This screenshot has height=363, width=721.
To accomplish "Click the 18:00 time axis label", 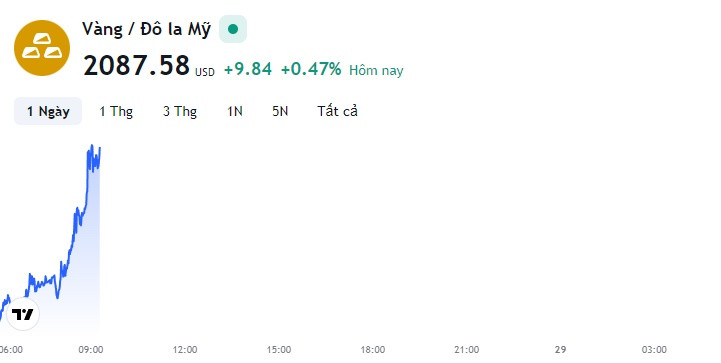I will [372, 350].
